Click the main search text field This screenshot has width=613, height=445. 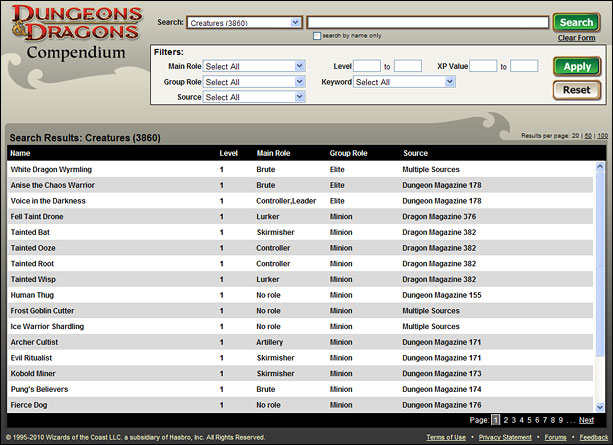click(428, 22)
